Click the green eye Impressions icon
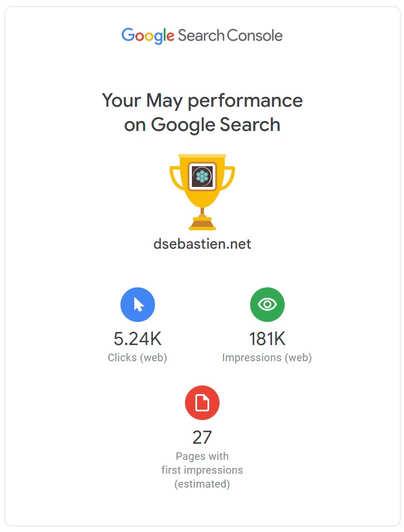Image resolution: width=404 pixels, height=532 pixels. click(x=267, y=304)
